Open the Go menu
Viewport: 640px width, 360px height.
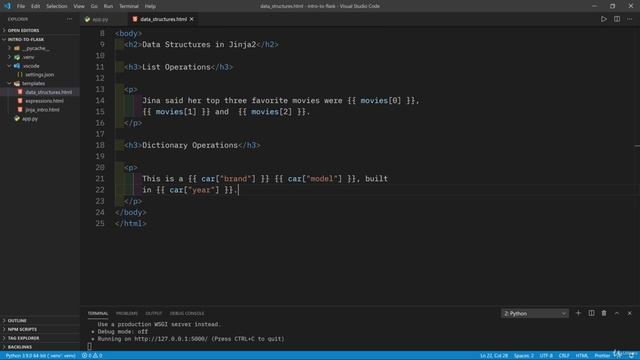tap(94, 6)
